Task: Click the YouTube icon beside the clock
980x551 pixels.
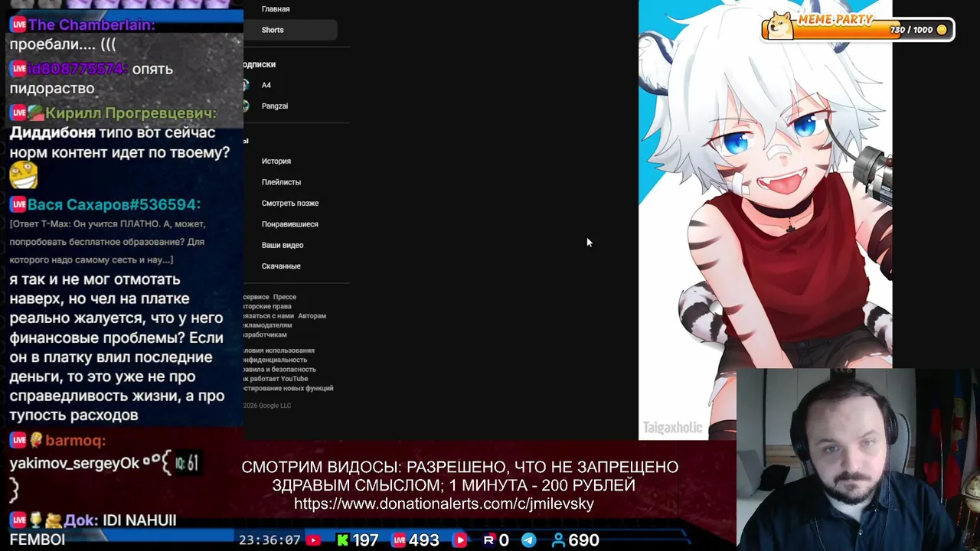Action: coord(313,540)
